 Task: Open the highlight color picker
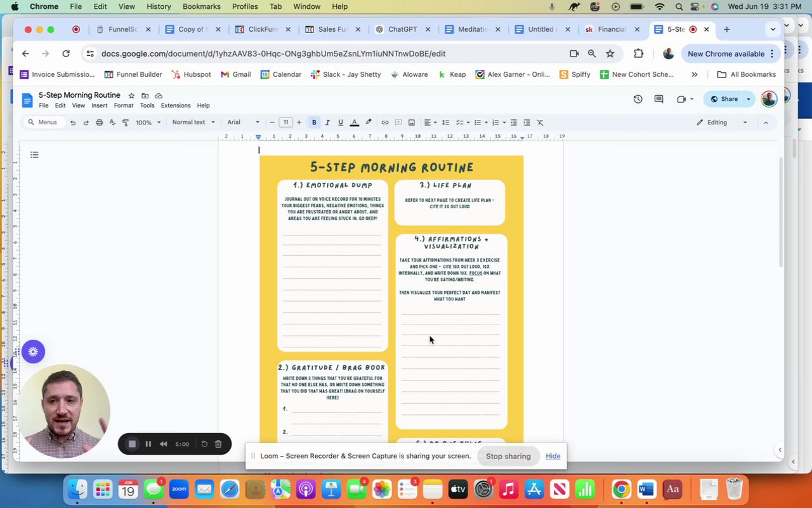[369, 123]
